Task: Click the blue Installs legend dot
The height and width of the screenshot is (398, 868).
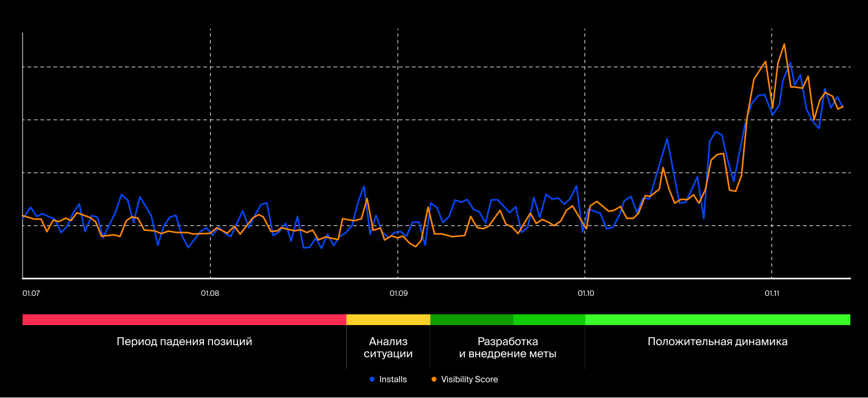Action: pyautogui.click(x=372, y=379)
